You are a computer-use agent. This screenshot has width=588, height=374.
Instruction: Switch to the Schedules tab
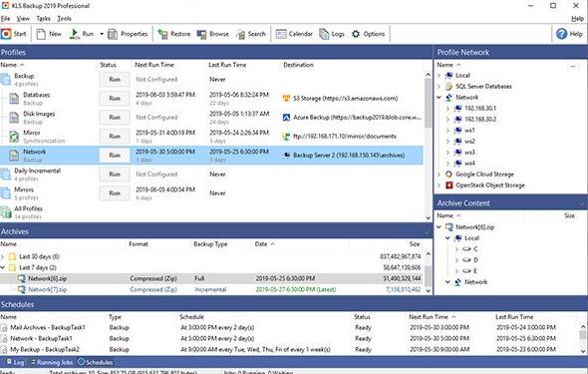(x=96, y=362)
